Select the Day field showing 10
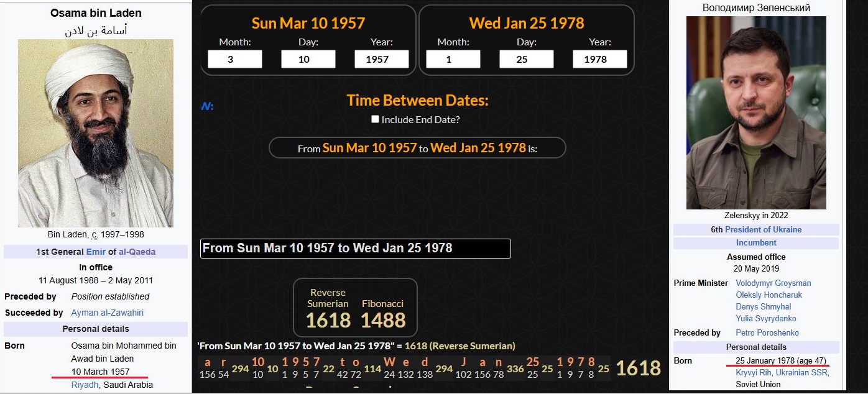The height and width of the screenshot is (394, 868). [x=308, y=60]
